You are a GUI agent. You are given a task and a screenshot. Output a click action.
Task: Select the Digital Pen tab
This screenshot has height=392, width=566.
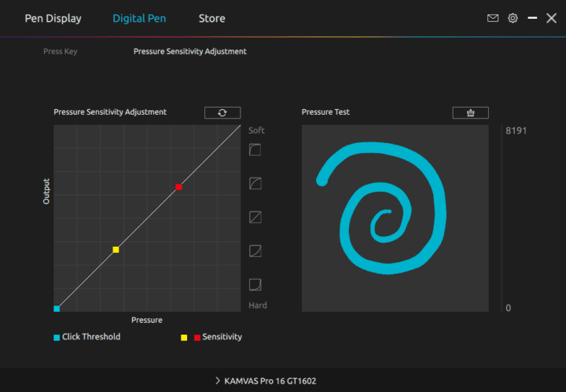click(139, 18)
